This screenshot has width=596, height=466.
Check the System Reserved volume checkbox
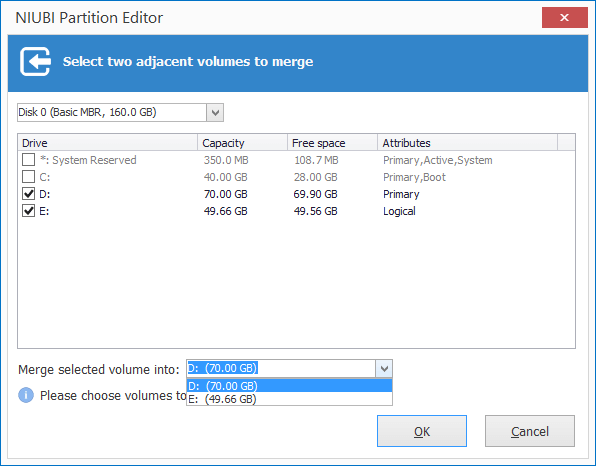coord(29,160)
